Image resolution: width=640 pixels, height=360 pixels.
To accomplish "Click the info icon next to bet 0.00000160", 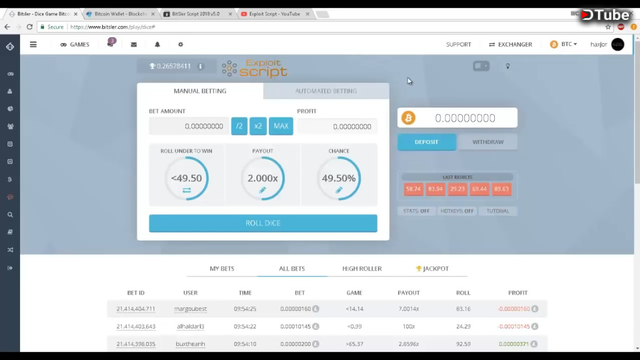I will tap(316, 309).
